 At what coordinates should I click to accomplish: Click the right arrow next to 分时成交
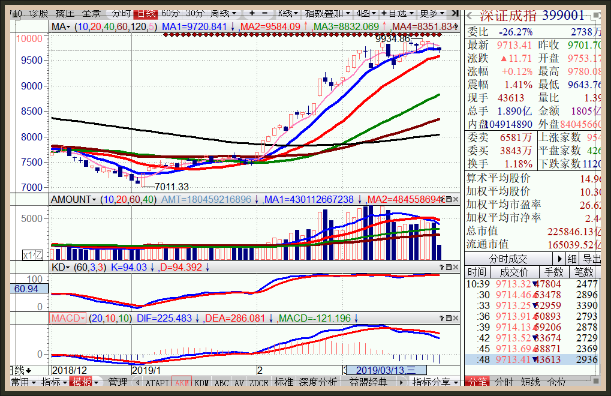click(559, 259)
